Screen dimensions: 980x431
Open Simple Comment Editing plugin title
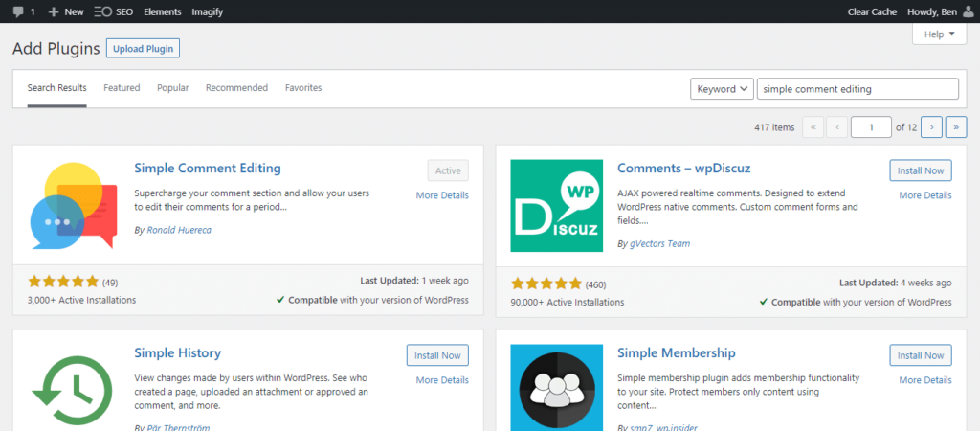tap(208, 169)
